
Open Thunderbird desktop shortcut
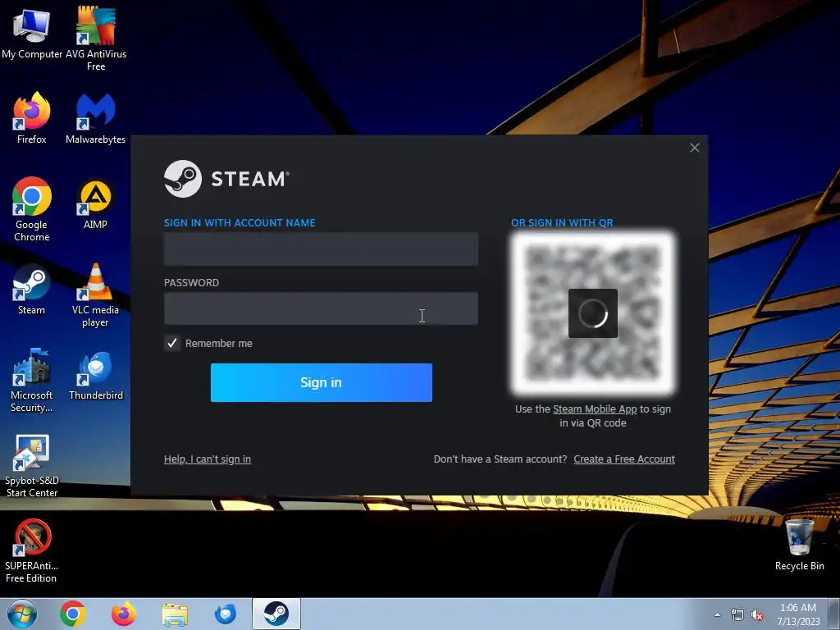click(x=96, y=375)
